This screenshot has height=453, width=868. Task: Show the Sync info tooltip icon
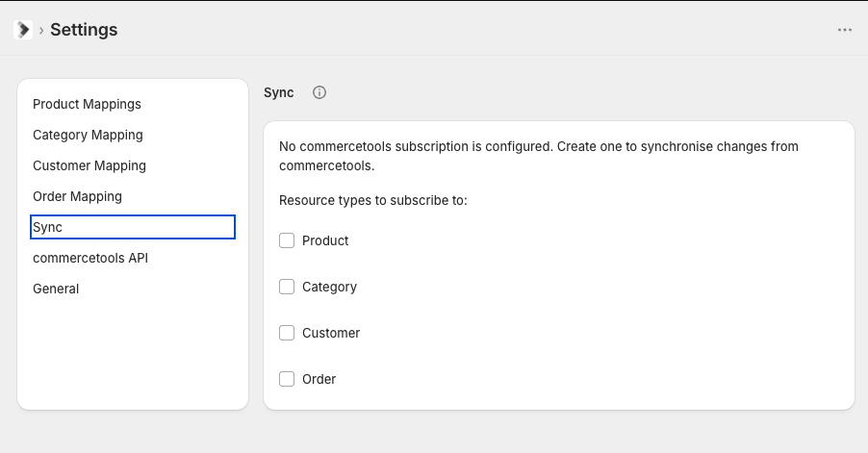click(x=319, y=92)
